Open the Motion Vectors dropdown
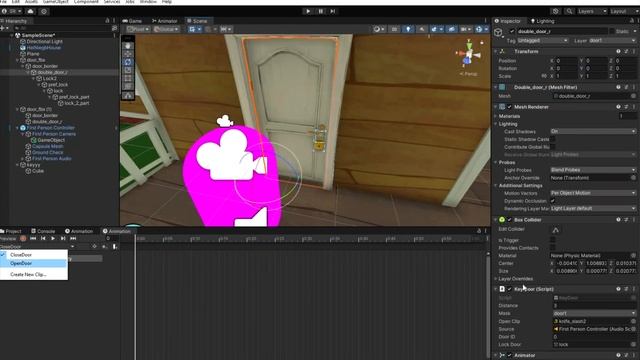 click(593, 193)
